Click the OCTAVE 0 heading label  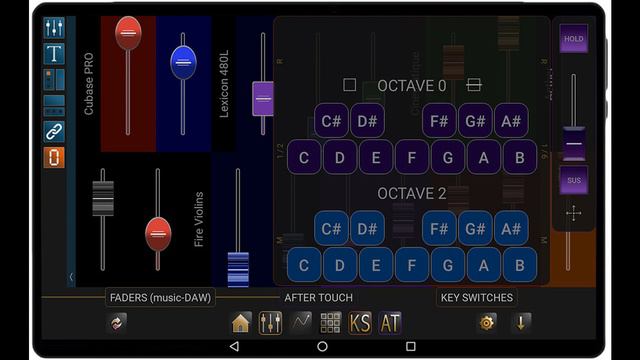click(411, 86)
